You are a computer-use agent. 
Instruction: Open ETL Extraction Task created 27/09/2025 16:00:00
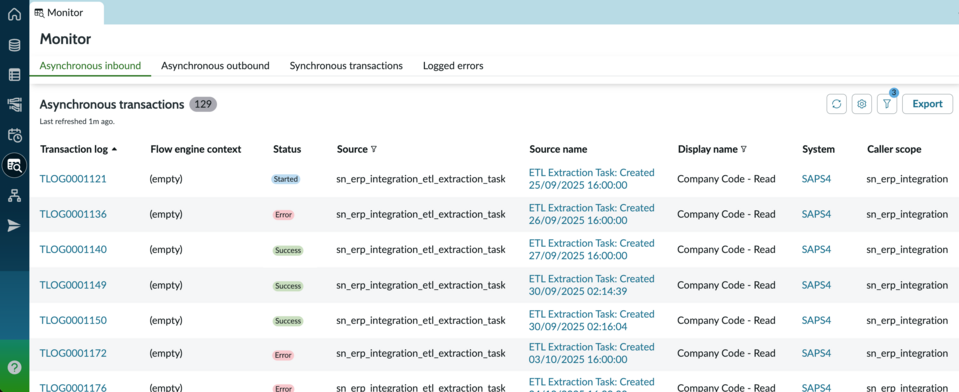pyautogui.click(x=591, y=250)
